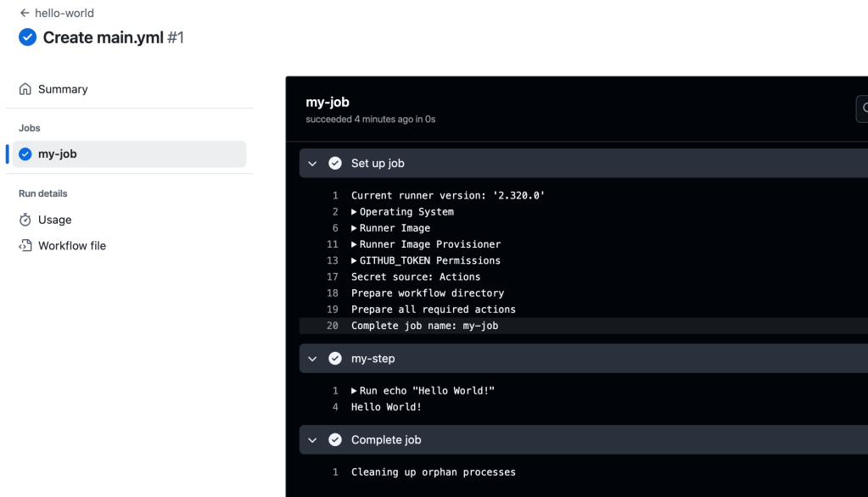The image size is (868, 497).
Task: Go back to hello-world workflow link
Action: pos(64,14)
